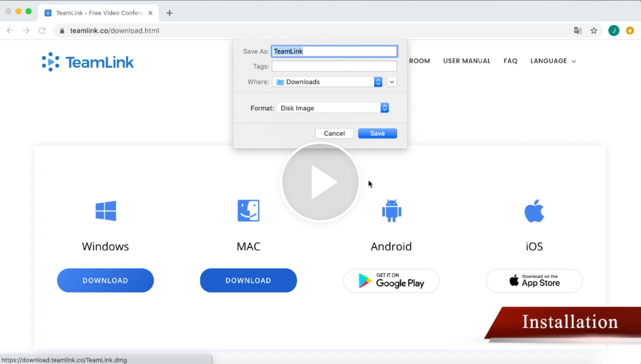Click the LANGUAGE menu item
Image resolution: width=641 pixels, height=364 pixels.
coord(552,61)
